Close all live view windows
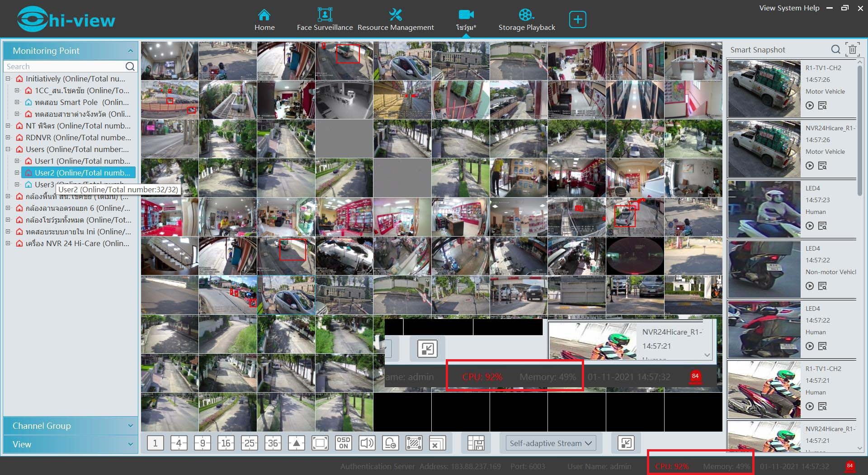The height and width of the screenshot is (475, 868). 437,443
